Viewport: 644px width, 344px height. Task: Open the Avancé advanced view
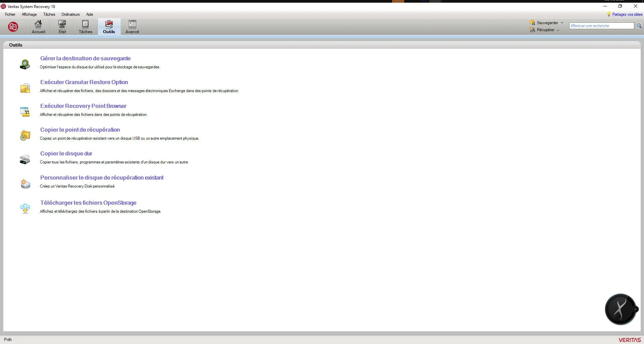click(x=132, y=27)
